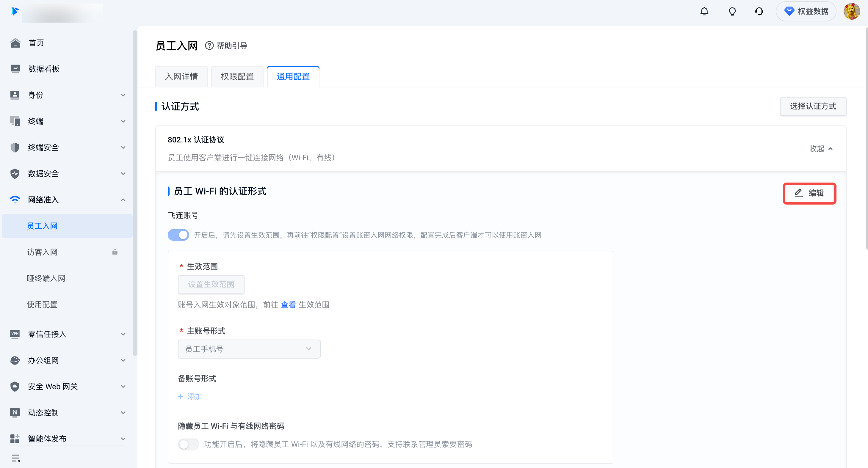Click the collapse sidebar menu icon

point(16,458)
